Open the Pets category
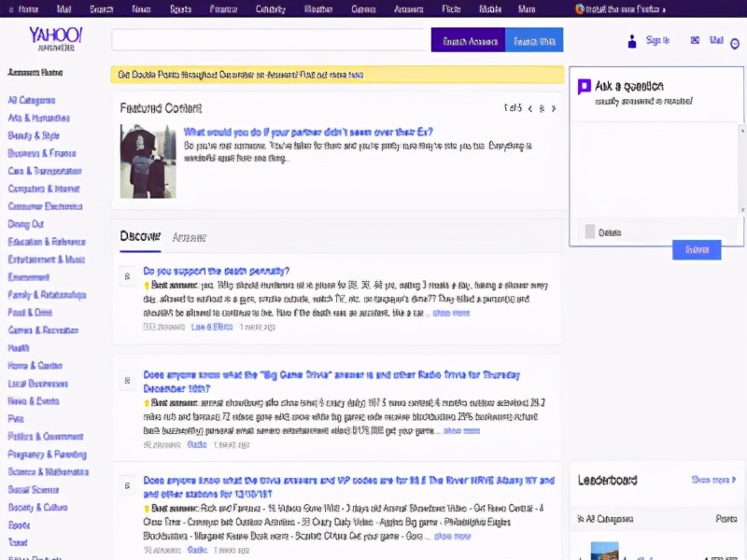Image resolution: width=747 pixels, height=560 pixels. (16, 418)
